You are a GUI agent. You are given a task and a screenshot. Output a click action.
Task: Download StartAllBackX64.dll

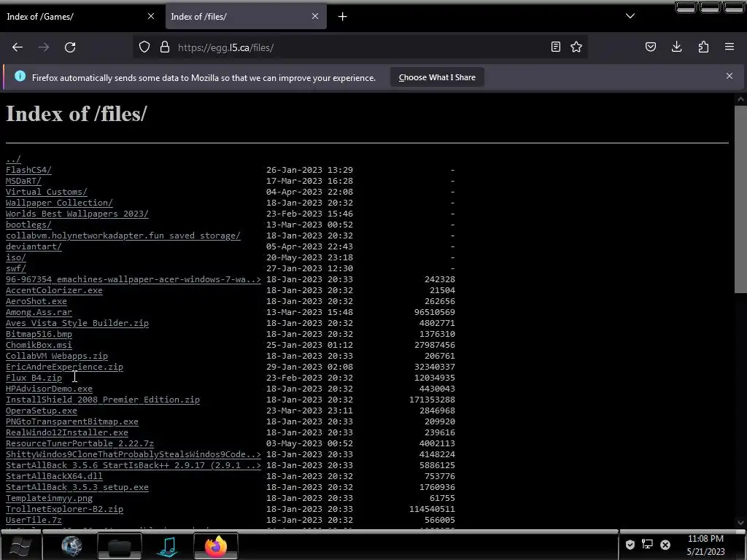point(54,477)
